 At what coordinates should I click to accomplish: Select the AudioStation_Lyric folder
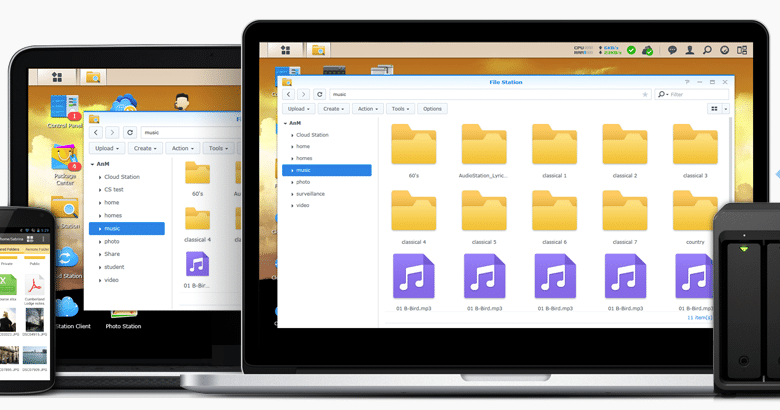point(484,151)
